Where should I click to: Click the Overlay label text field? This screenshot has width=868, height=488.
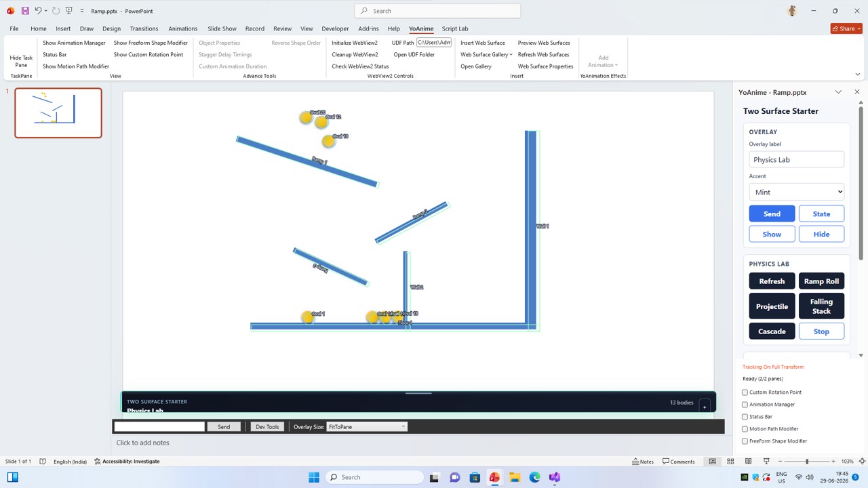pyautogui.click(x=796, y=160)
